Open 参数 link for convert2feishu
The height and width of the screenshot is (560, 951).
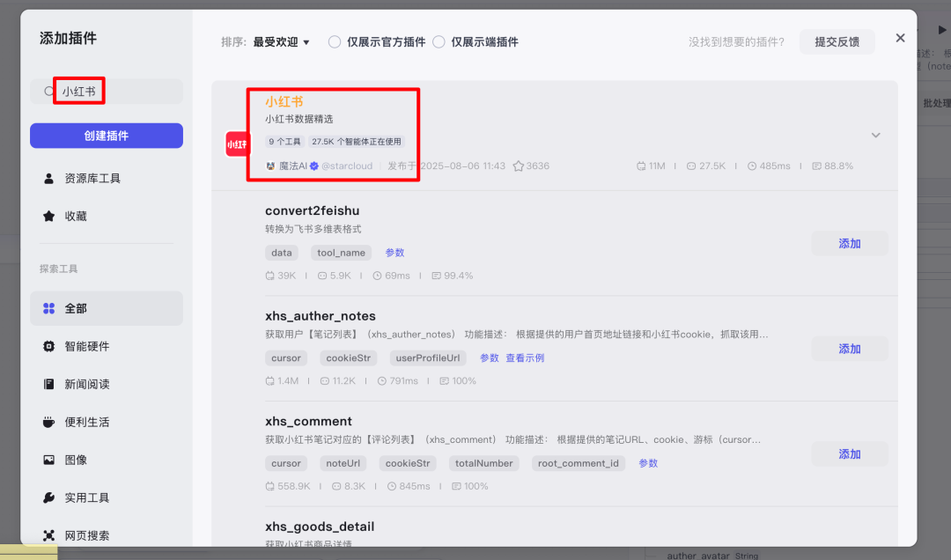coord(394,253)
